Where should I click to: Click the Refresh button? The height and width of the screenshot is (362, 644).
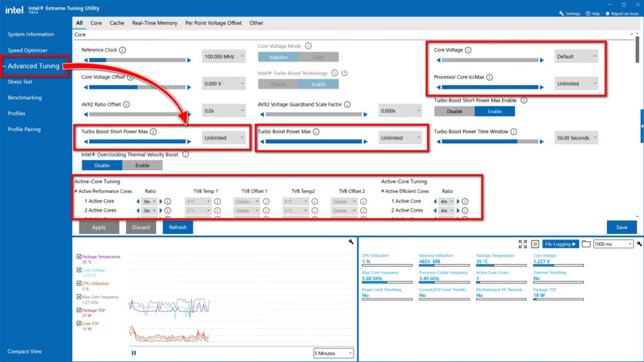[178, 228]
